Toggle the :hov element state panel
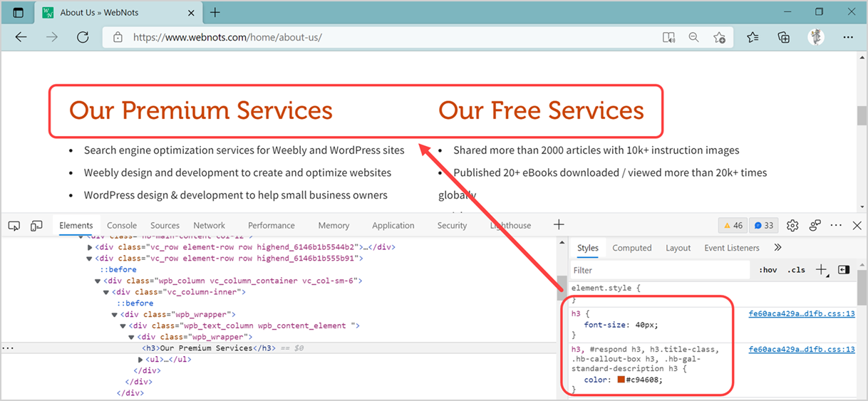 point(768,270)
